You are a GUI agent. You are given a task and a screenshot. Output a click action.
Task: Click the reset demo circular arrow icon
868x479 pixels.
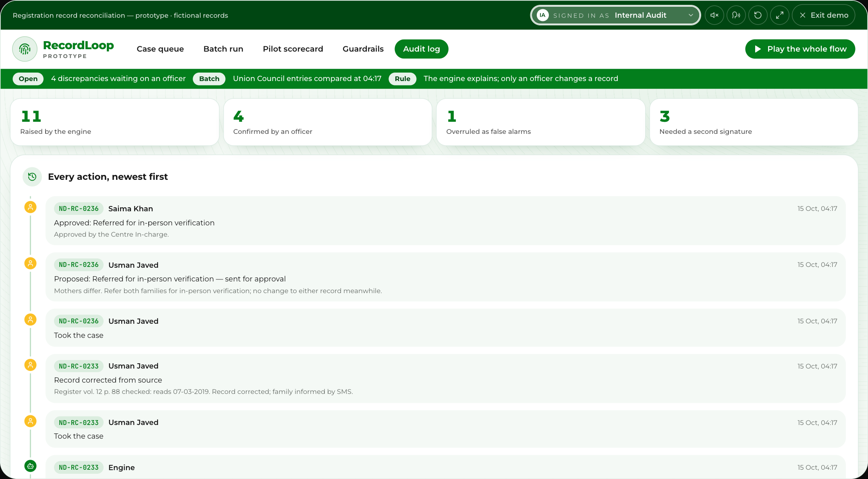click(x=758, y=15)
